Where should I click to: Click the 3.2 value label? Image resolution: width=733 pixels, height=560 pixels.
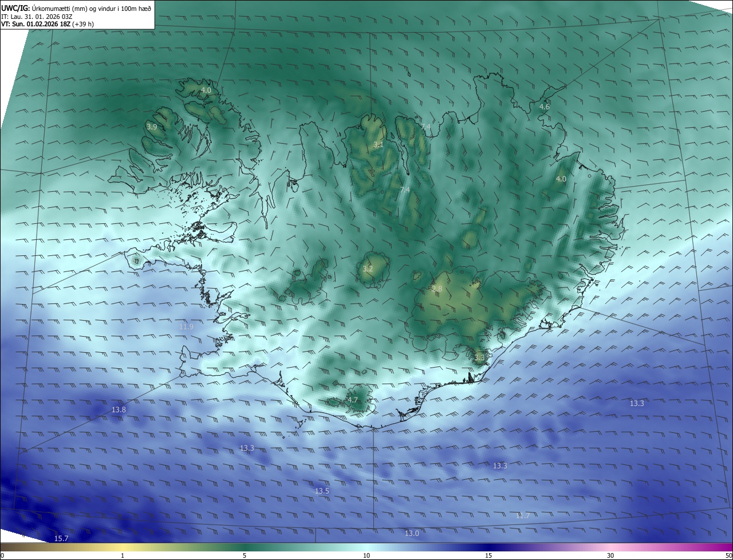tap(368, 269)
